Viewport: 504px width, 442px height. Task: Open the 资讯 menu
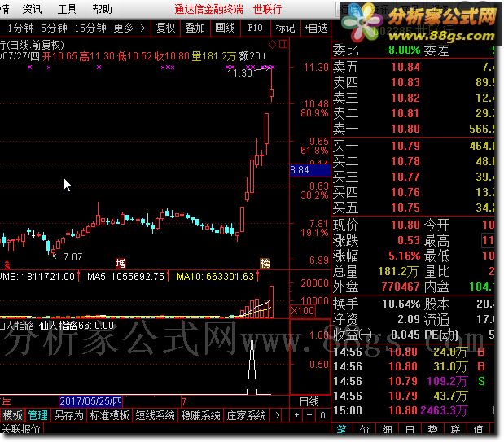(32, 9)
